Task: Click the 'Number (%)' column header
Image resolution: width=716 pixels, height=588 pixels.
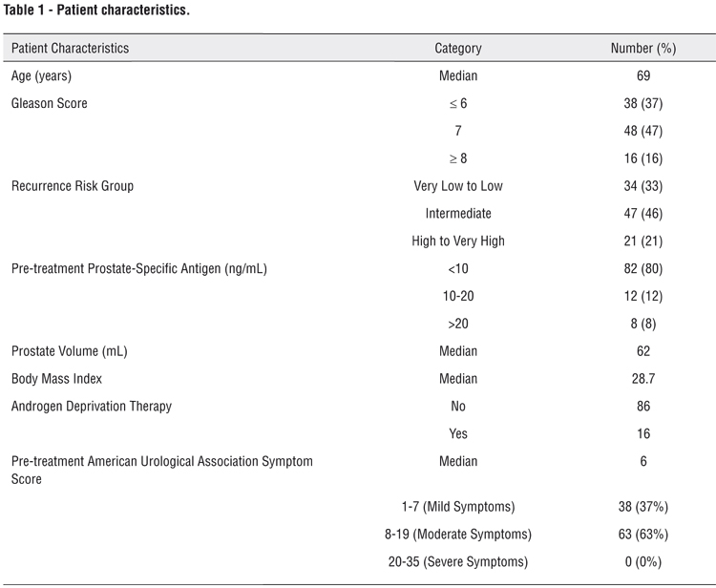Action: 643,49
